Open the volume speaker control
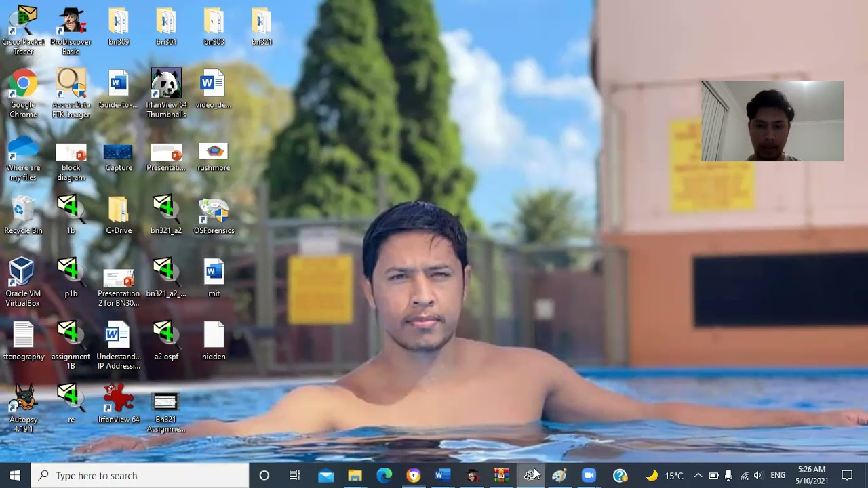868x488 pixels. coord(758,475)
